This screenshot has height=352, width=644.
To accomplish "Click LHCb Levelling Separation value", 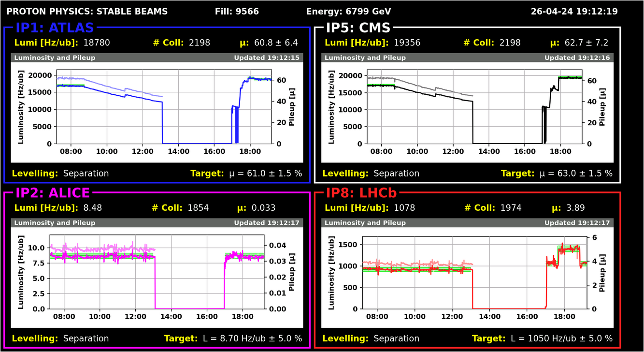I will [x=397, y=338].
